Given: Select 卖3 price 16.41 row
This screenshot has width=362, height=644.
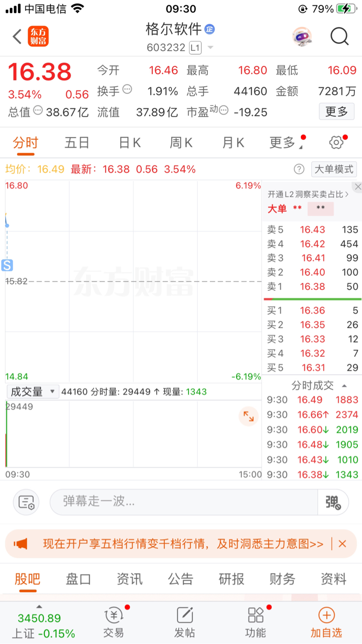Looking at the screenshot, I should (313, 258).
